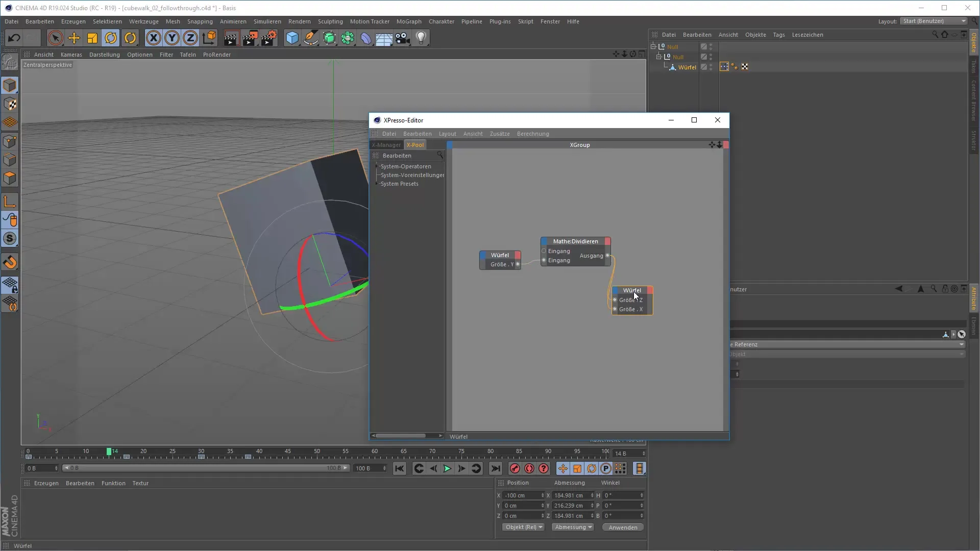Click Make Editable icon in left palette
The width and height of the screenshot is (980, 551).
coord(10,62)
